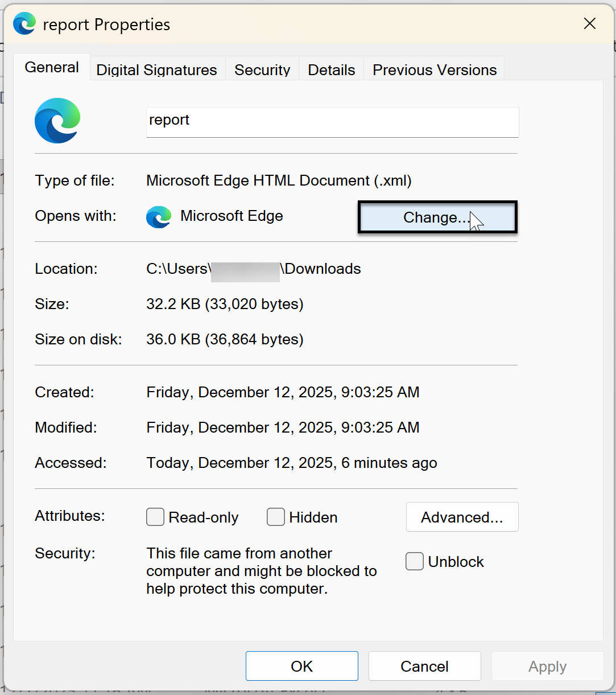
Task: Check the Unblock security checkbox
Action: point(415,562)
